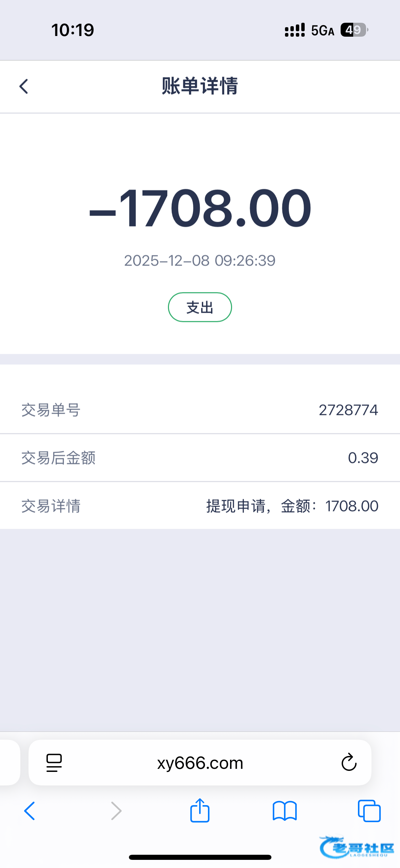Tap the 2025-12-08 timestamp

(200, 261)
